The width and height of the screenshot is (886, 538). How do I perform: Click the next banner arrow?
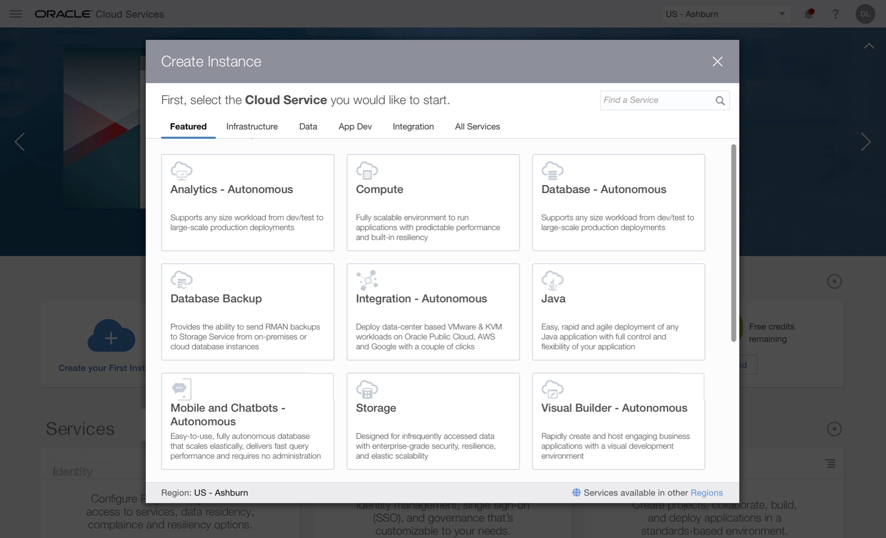tap(866, 142)
